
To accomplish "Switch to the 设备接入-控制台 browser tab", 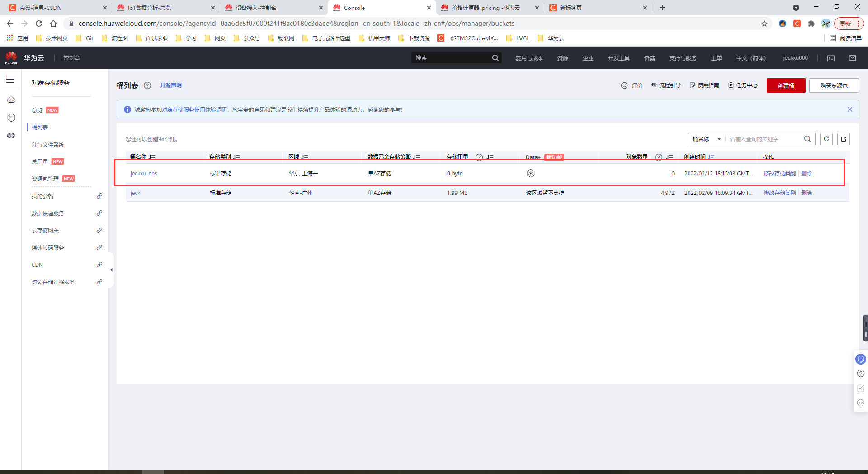I will [x=274, y=8].
